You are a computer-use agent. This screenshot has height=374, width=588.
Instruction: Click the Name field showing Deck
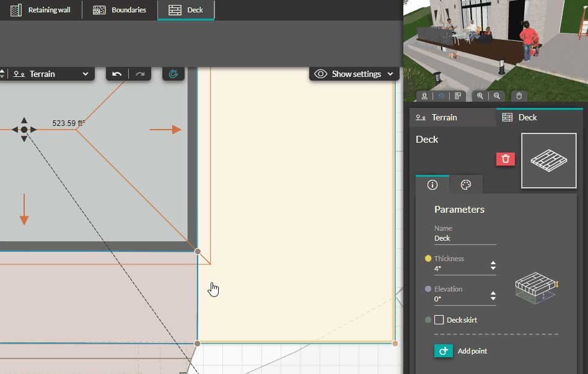465,238
